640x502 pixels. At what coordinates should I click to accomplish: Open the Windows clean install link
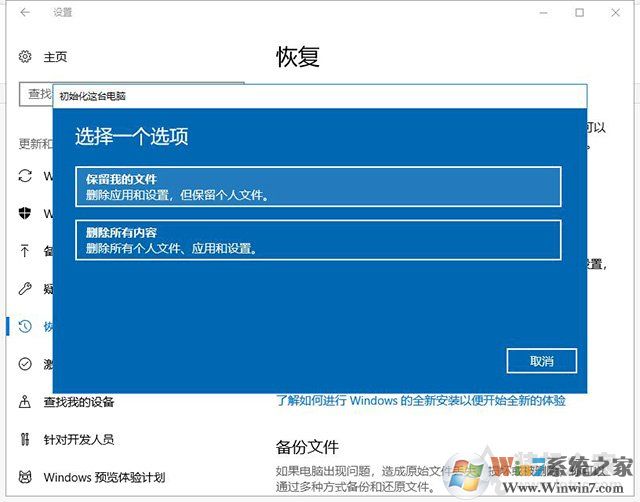(421, 400)
